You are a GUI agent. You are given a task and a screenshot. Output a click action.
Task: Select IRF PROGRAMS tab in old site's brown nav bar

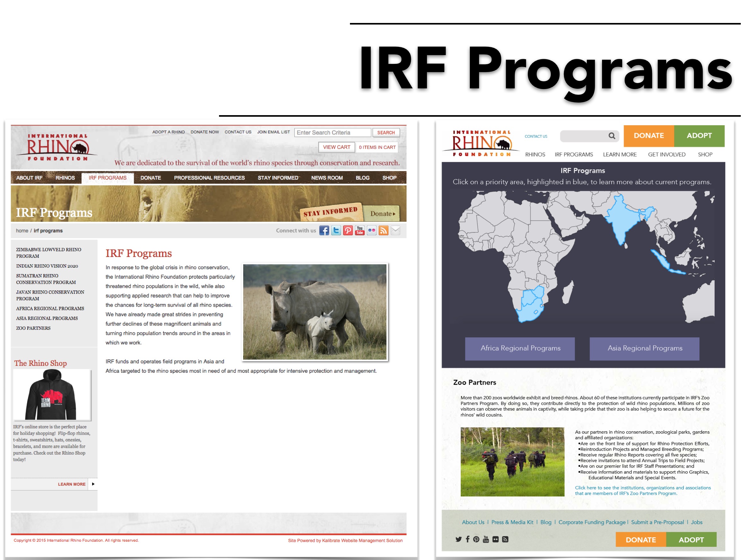[x=108, y=178]
